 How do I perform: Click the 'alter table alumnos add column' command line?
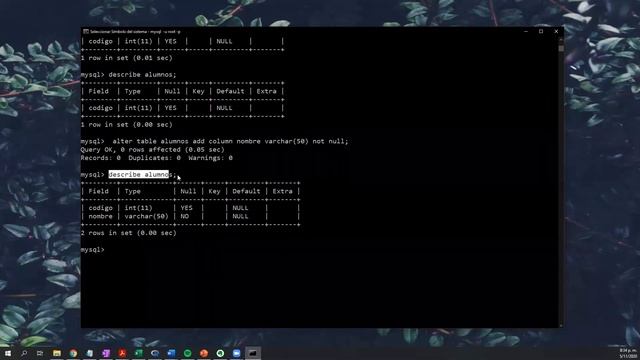coord(230,141)
